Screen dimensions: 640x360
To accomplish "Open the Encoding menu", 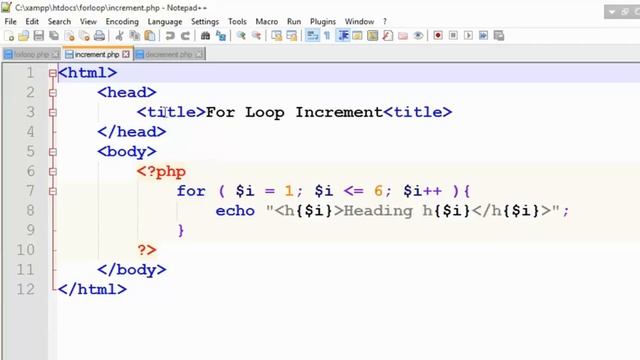I will 122,22.
